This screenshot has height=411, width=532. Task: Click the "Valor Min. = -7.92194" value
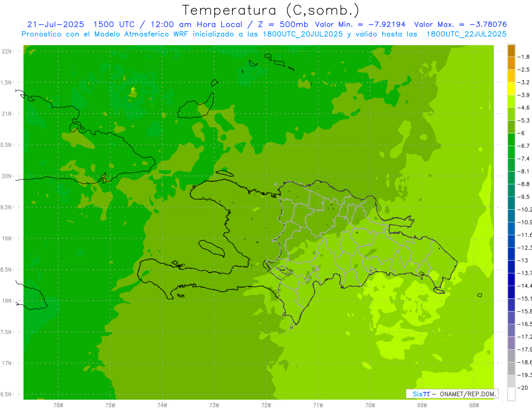pos(360,24)
